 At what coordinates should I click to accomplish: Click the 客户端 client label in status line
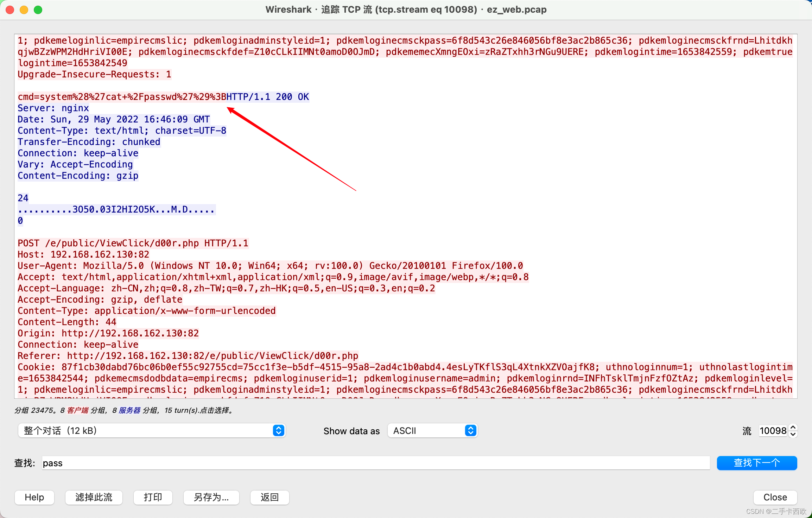tap(78, 410)
